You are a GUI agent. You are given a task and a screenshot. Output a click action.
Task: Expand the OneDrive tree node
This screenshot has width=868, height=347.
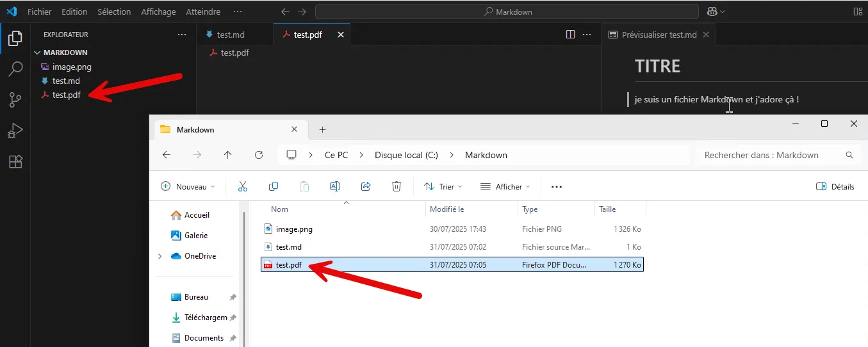point(160,256)
